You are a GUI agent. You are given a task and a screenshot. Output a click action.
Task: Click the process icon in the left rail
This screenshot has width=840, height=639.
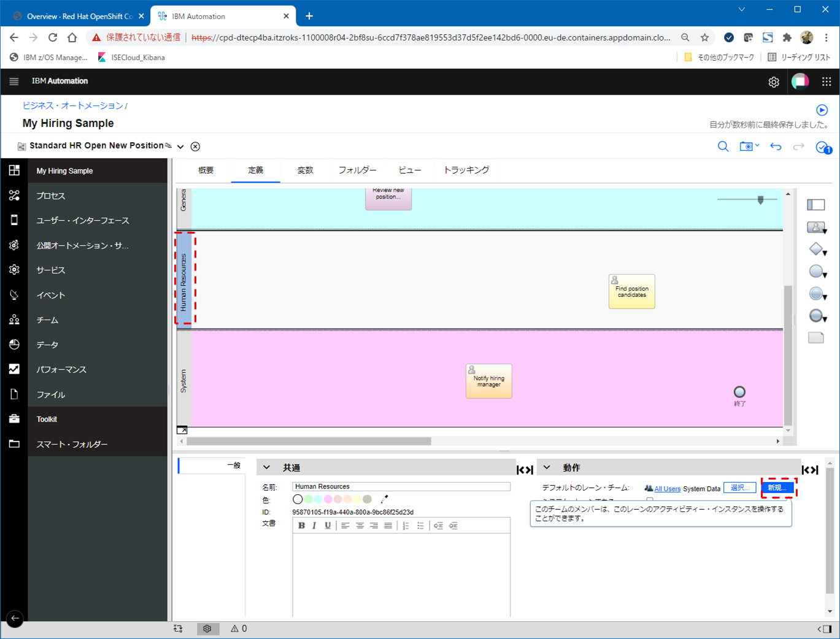click(14, 196)
